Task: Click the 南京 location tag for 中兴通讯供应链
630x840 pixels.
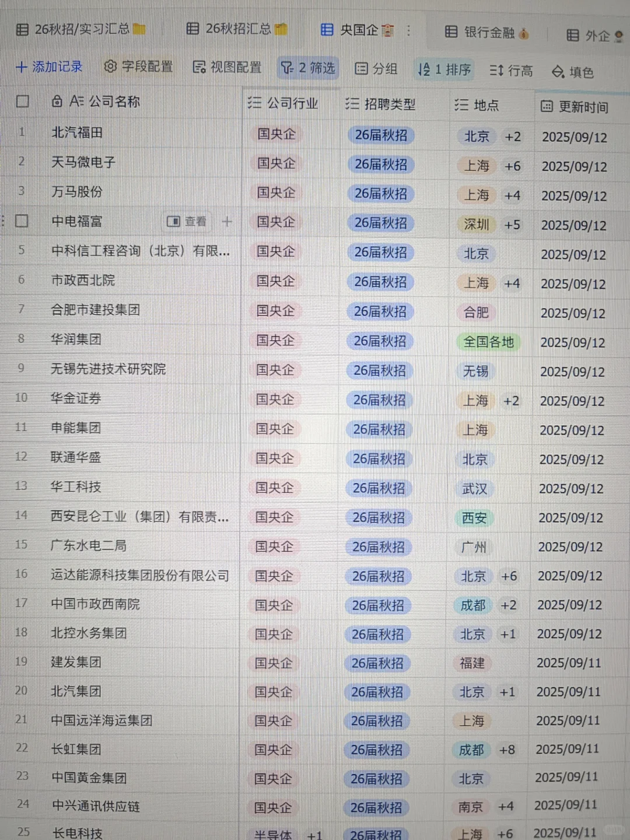Action: pos(471,807)
